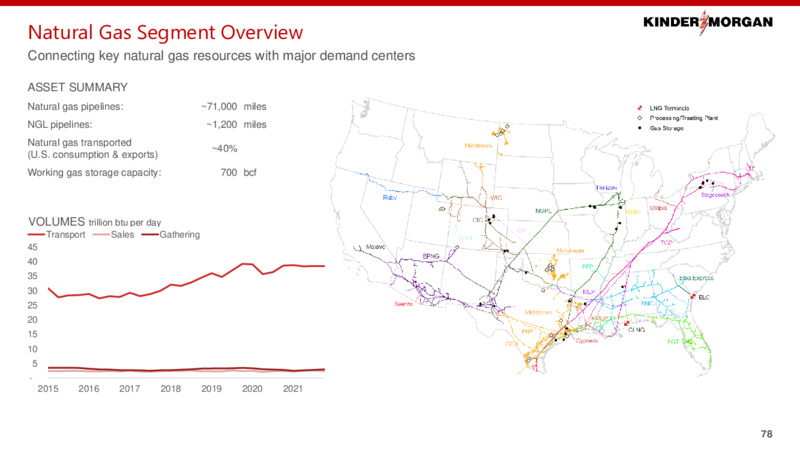Click the 'Mojave' pipeline label on map

[x=376, y=247]
